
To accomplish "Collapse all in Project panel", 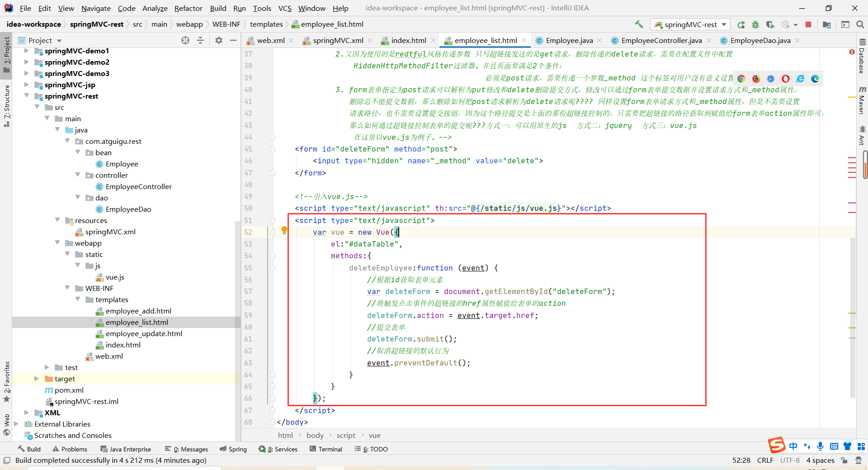I will coord(200,40).
